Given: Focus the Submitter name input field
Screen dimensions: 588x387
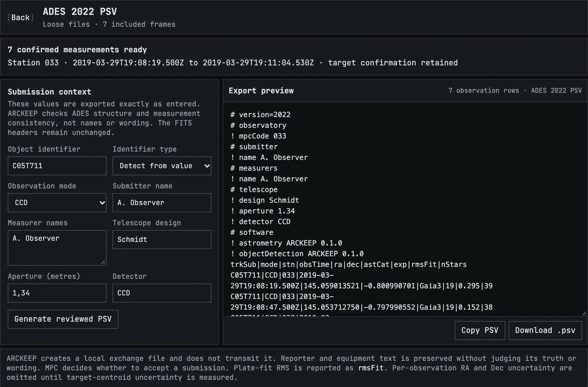Looking at the screenshot, I should click(162, 203).
